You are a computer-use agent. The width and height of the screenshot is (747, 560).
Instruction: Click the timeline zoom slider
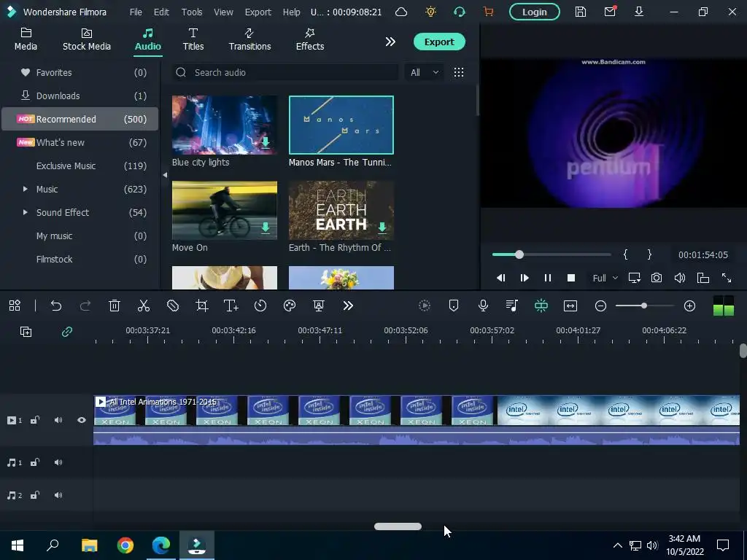click(x=645, y=306)
